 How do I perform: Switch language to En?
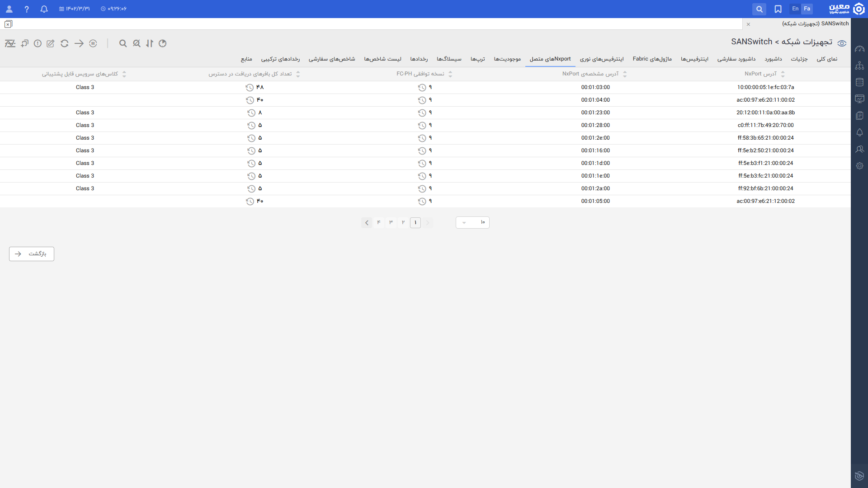[795, 9]
